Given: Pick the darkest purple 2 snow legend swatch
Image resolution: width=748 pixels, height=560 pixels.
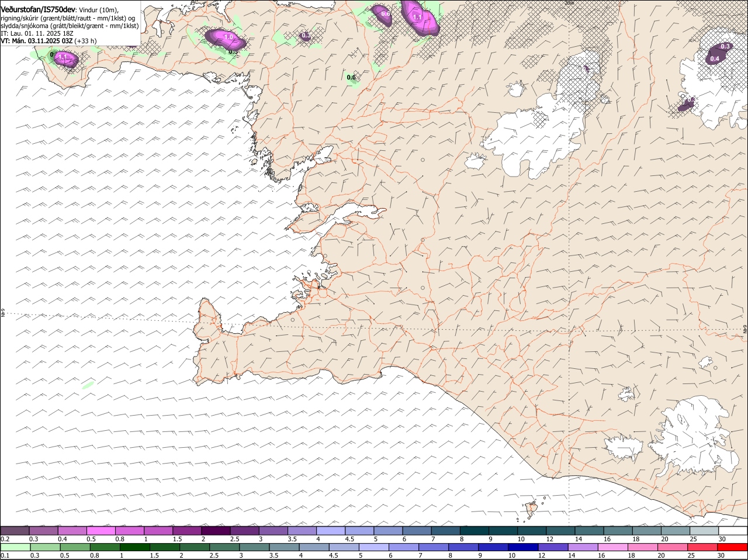Looking at the screenshot, I should click(216, 531).
